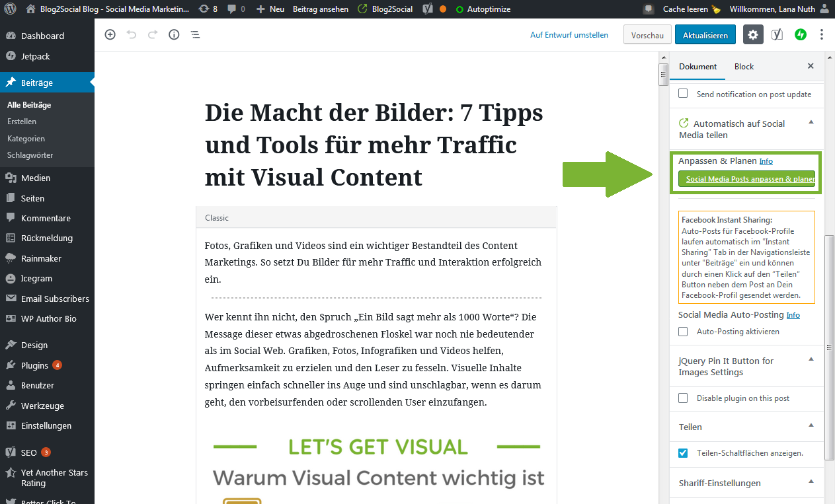Screen dimensions: 835x504
Task: Collapse jQuery Pin It Button panel
Action: click(811, 360)
